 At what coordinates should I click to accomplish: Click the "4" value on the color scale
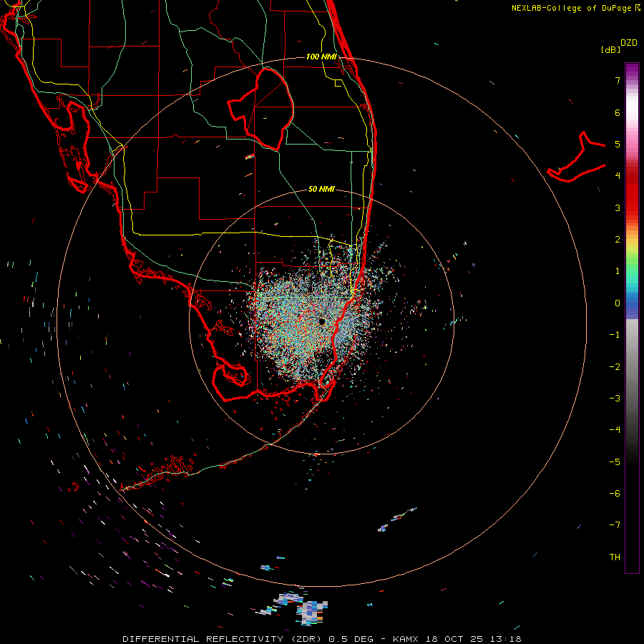point(618,176)
